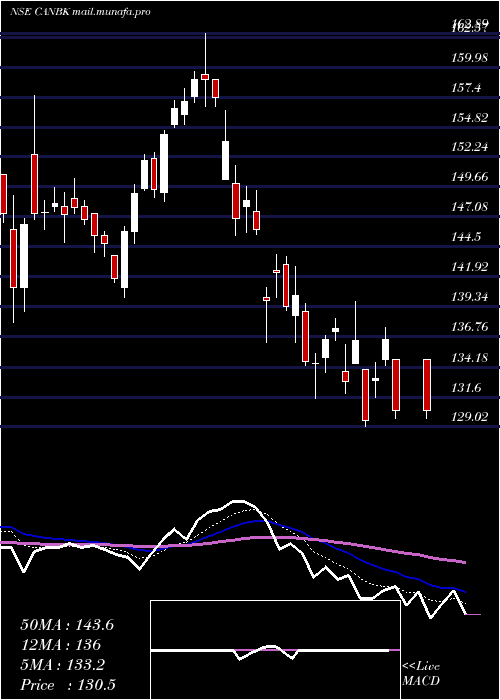
Task: Click the 159.98 price axis label
Action: click(469, 58)
